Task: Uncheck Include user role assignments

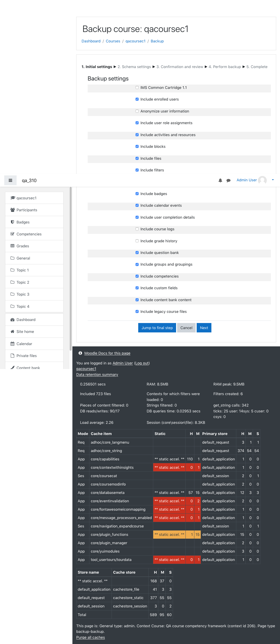Action: click(x=137, y=123)
